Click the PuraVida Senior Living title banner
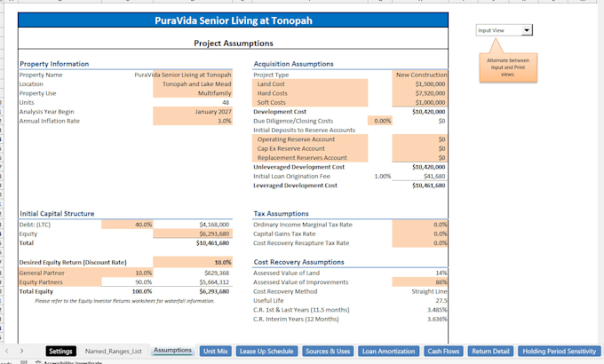The width and height of the screenshot is (604, 364). [x=233, y=20]
